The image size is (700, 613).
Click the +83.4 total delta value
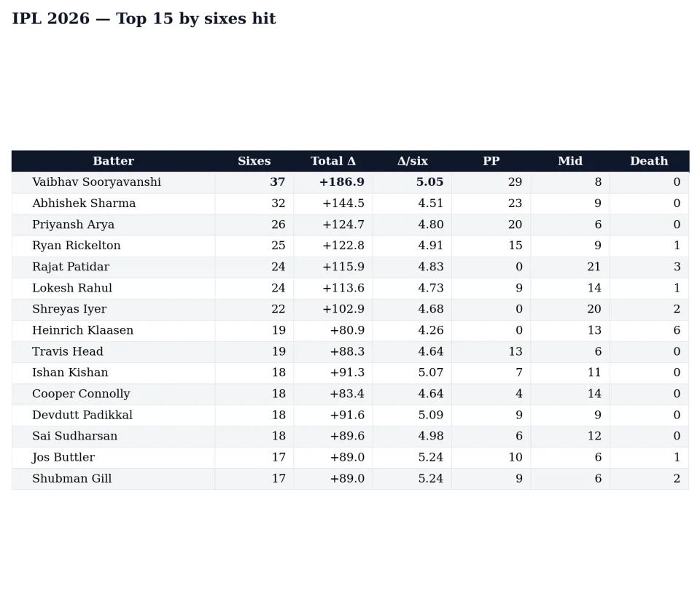pos(347,394)
